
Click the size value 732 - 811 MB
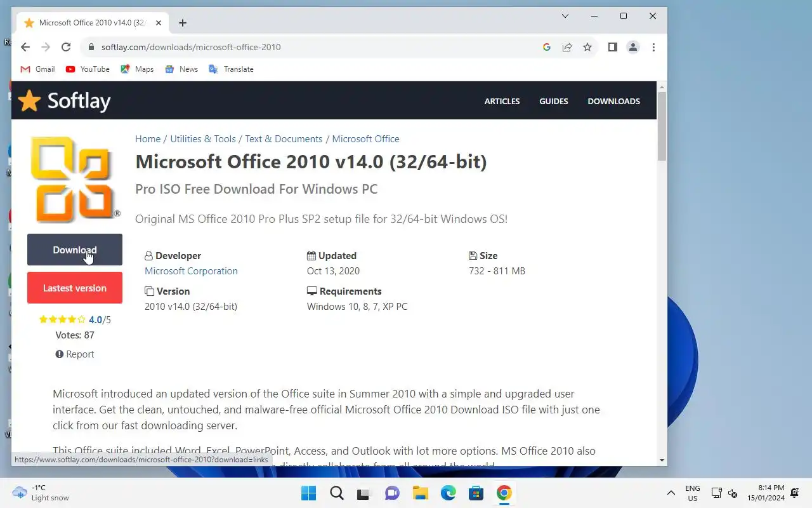pyautogui.click(x=497, y=271)
